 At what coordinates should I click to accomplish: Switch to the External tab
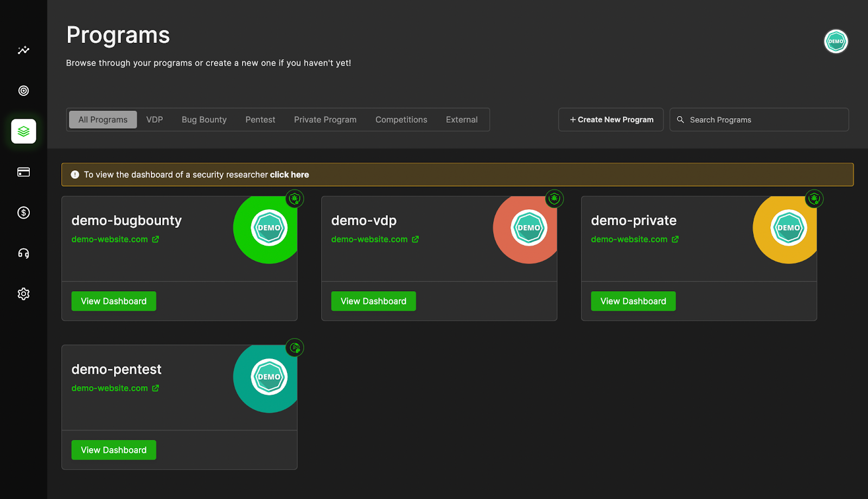[462, 120]
